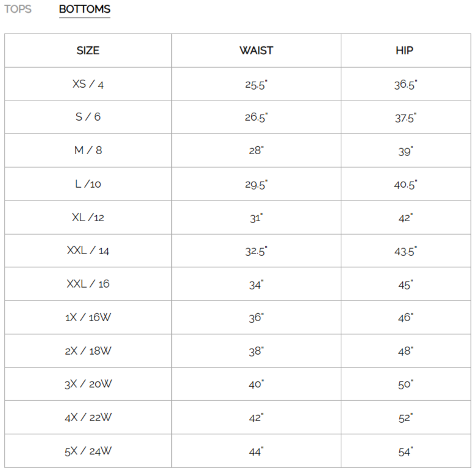This screenshot has width=476, height=471.
Task: Click the HIP column header
Action: point(404,51)
